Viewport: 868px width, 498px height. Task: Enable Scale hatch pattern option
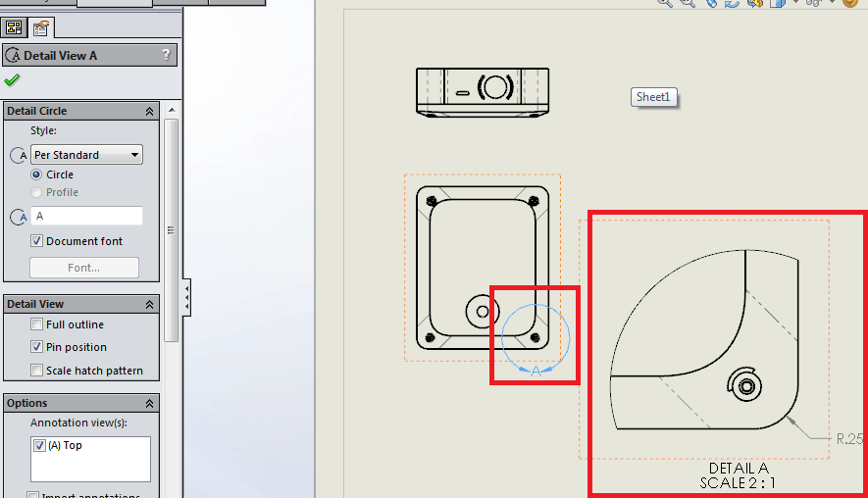click(x=37, y=371)
